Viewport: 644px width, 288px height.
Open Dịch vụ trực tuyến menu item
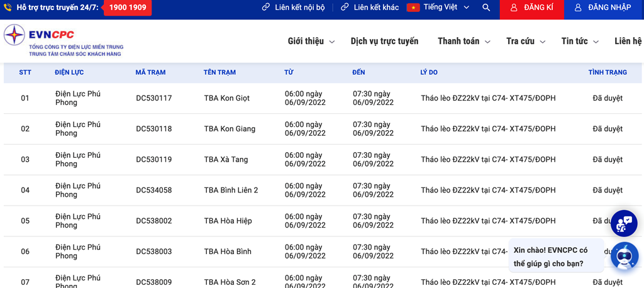pos(384,41)
